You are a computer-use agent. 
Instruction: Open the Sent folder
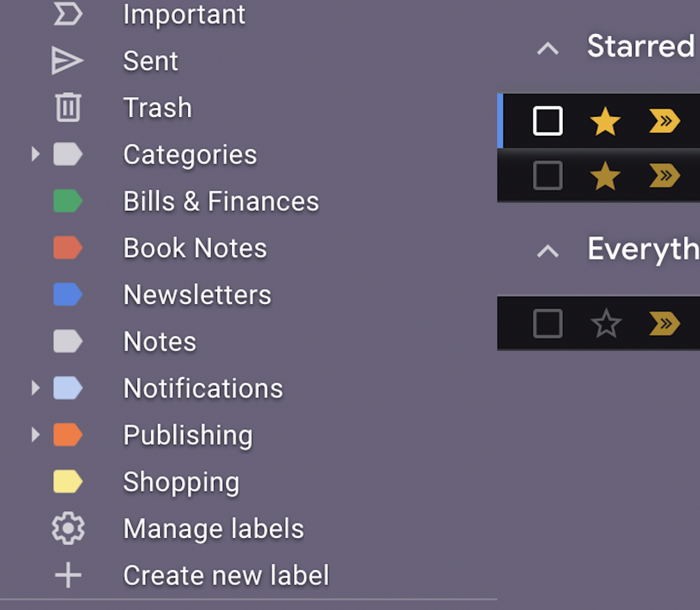(150, 61)
